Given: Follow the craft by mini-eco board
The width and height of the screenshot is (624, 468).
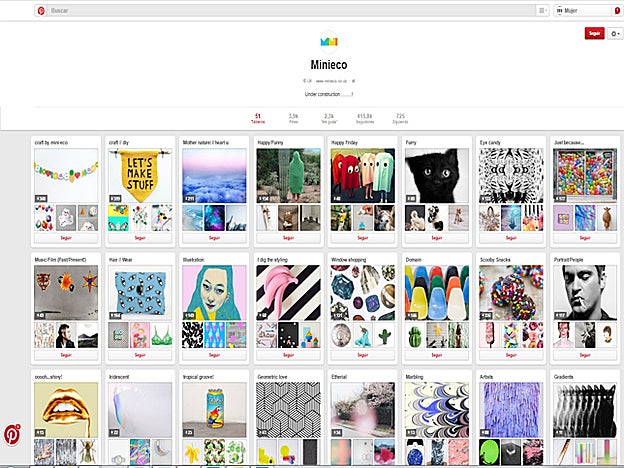Looking at the screenshot, I should [x=66, y=238].
